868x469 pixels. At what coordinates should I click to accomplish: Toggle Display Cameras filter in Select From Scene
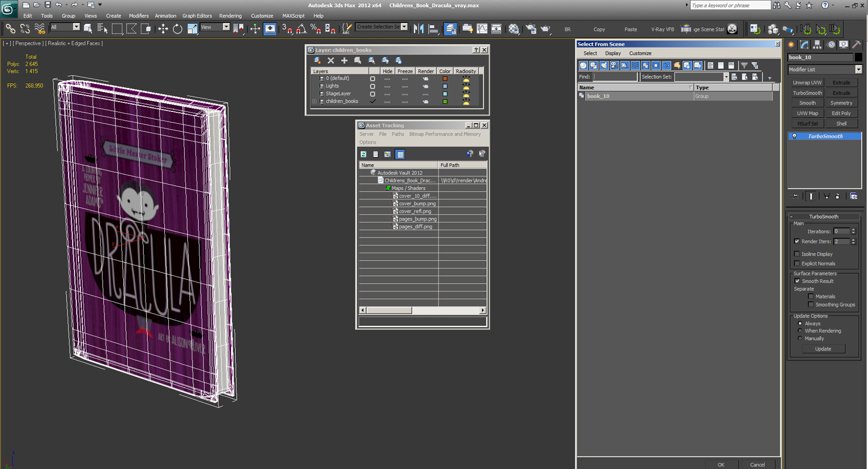pyautogui.click(x=614, y=66)
